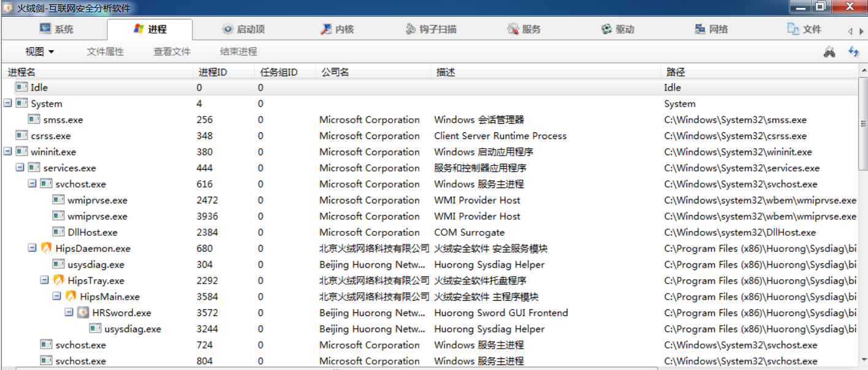The image size is (868, 370).
Task: Select the csrss.exe process
Action: pyautogui.click(x=430, y=136)
